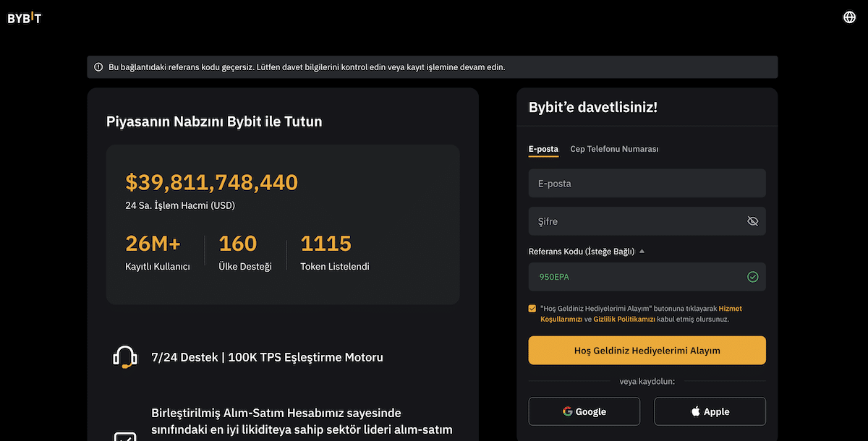The height and width of the screenshot is (441, 868).
Task: Toggle password visibility eye icon
Action: 752,221
